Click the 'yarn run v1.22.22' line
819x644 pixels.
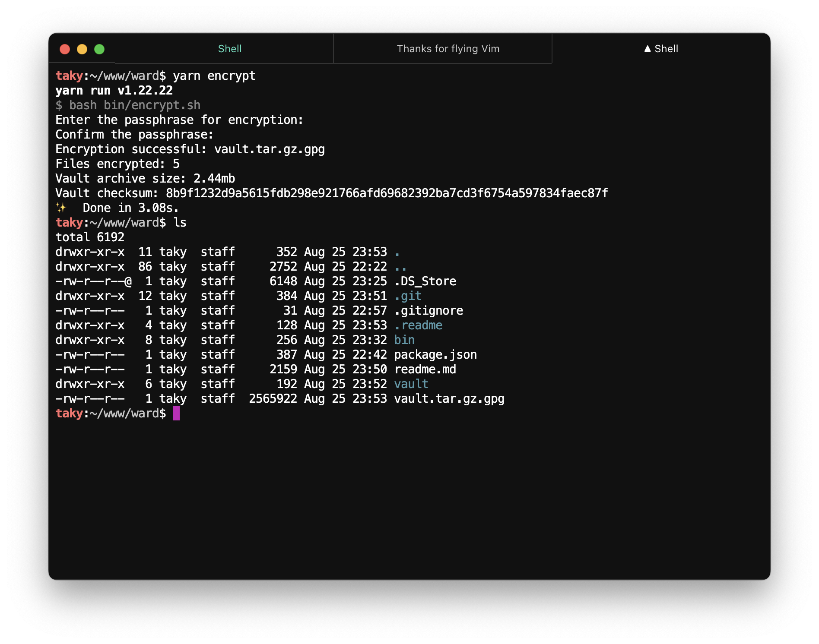pos(114,91)
